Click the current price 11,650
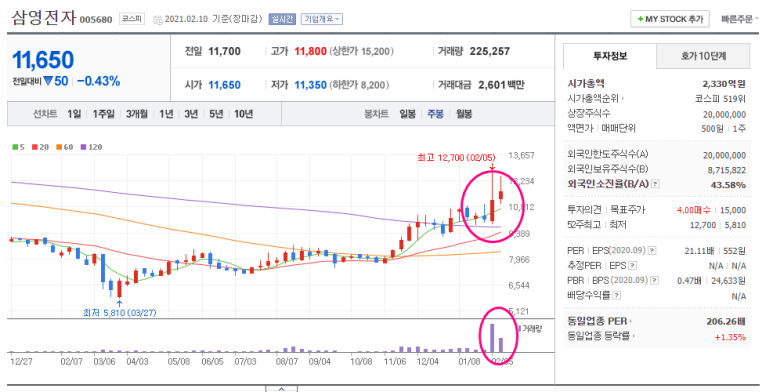Image resolution: width=773 pixels, height=392 pixels. [x=43, y=60]
